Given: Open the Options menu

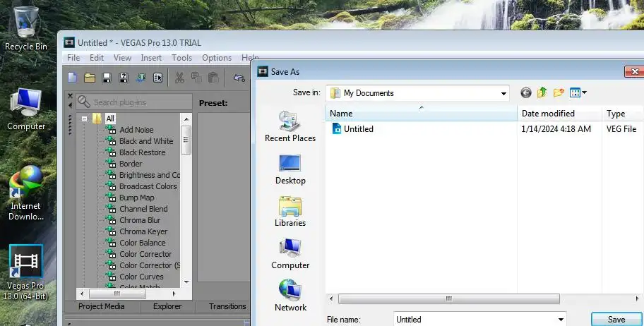Looking at the screenshot, I should 217,58.
